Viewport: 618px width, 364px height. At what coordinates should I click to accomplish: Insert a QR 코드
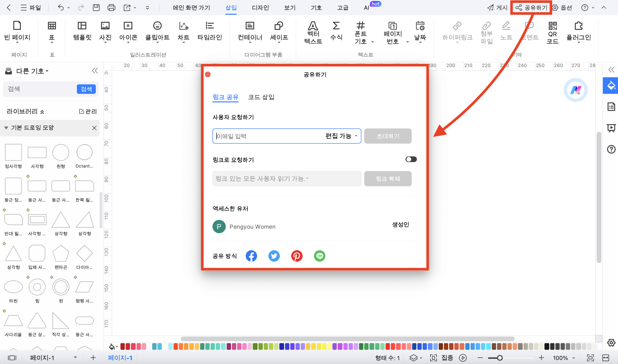pyautogui.click(x=553, y=33)
